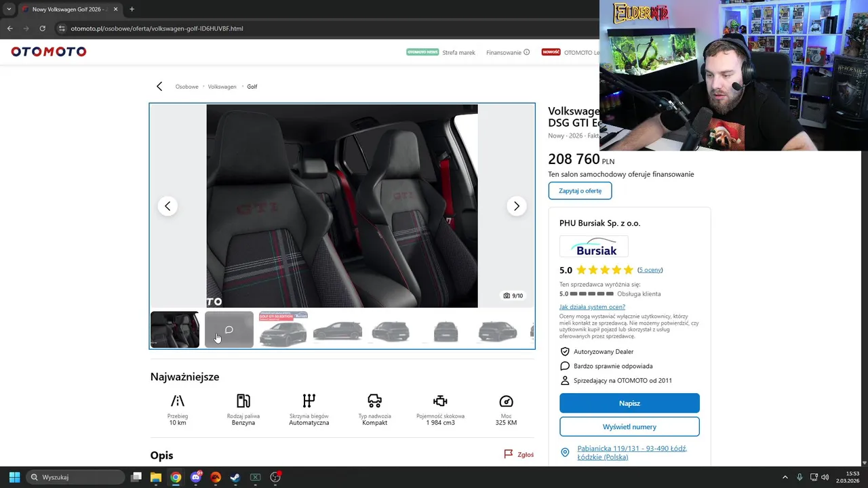Switch to Chrome in taskbar
The image size is (868, 488).
coord(176,477)
